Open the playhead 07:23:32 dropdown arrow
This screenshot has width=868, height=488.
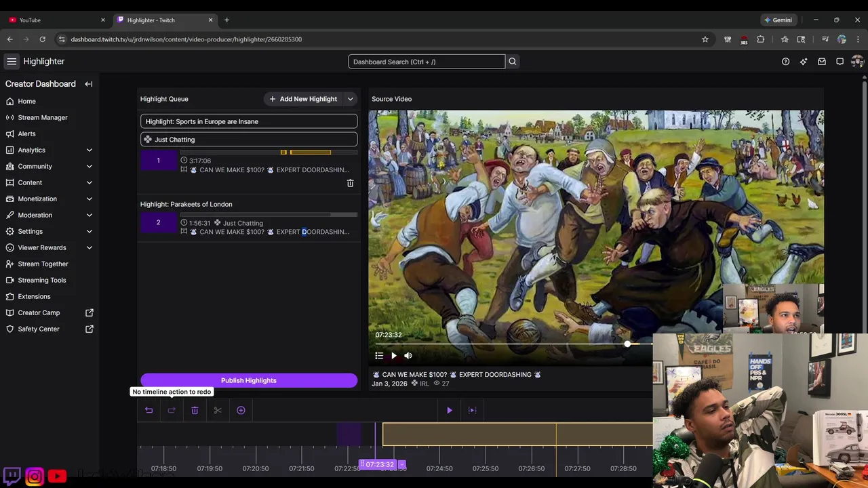tap(401, 464)
